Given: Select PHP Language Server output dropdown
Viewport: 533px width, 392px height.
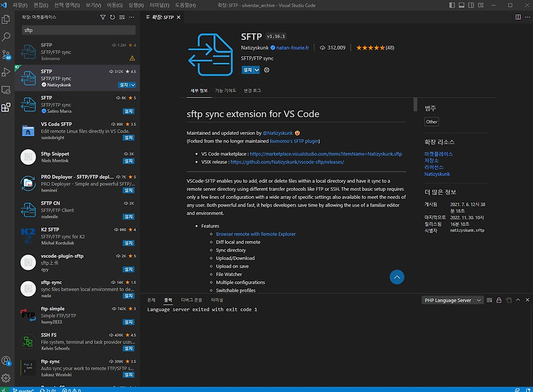Looking at the screenshot, I should [453, 300].
